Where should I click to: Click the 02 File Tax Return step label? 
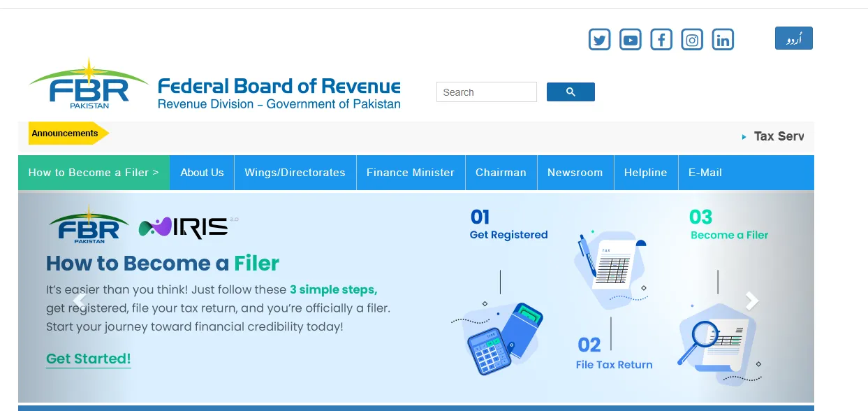pos(615,354)
